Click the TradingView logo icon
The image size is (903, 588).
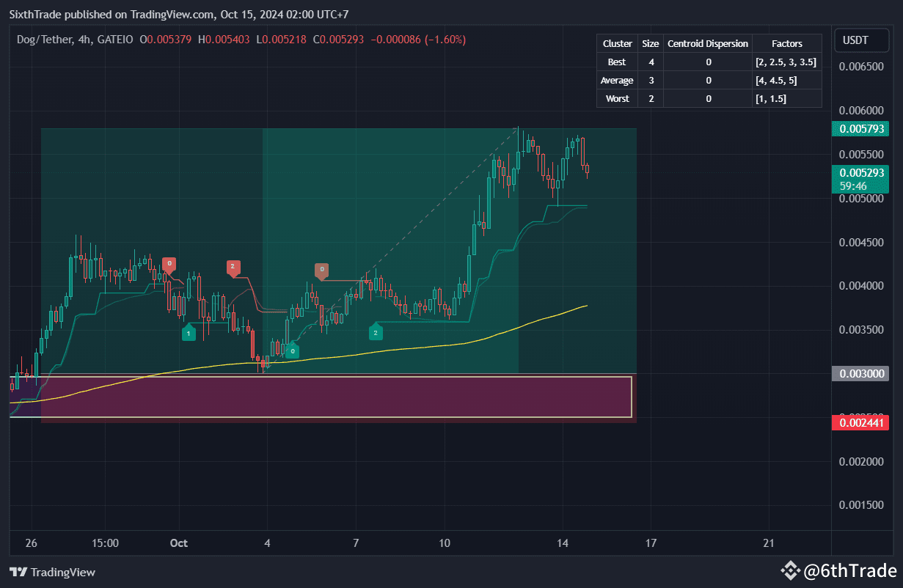point(18,572)
